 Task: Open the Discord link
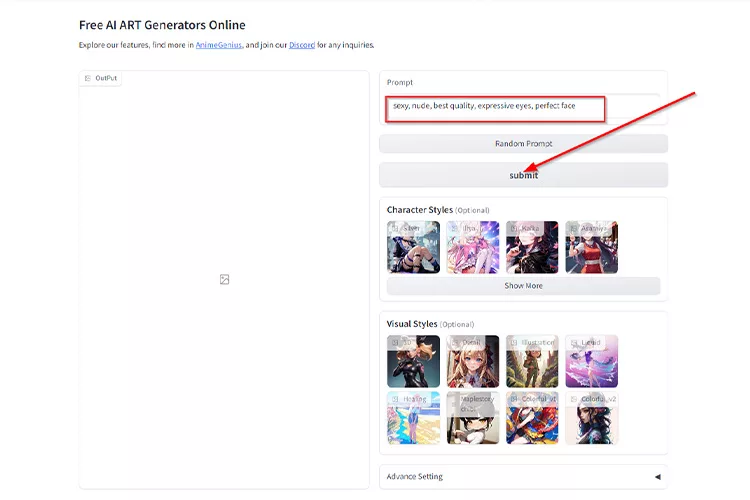pos(302,45)
